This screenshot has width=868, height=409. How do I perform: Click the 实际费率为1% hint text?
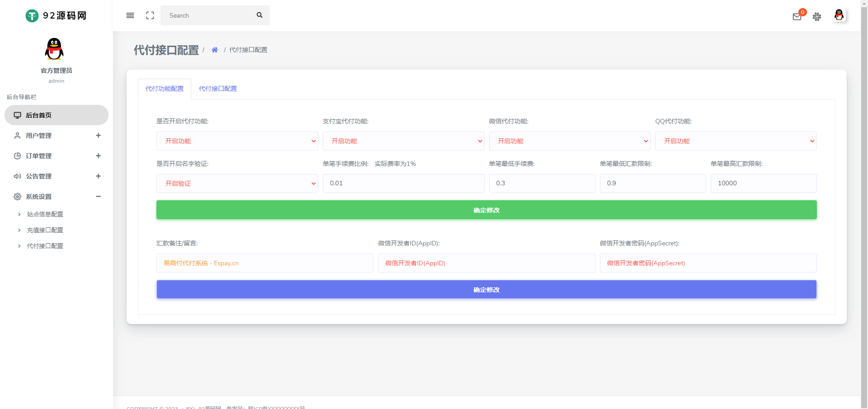click(x=395, y=164)
